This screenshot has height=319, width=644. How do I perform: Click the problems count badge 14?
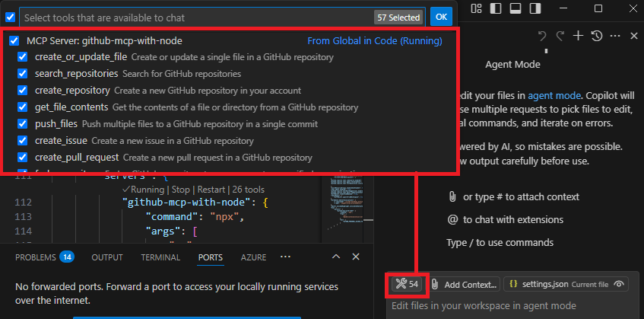click(x=67, y=257)
